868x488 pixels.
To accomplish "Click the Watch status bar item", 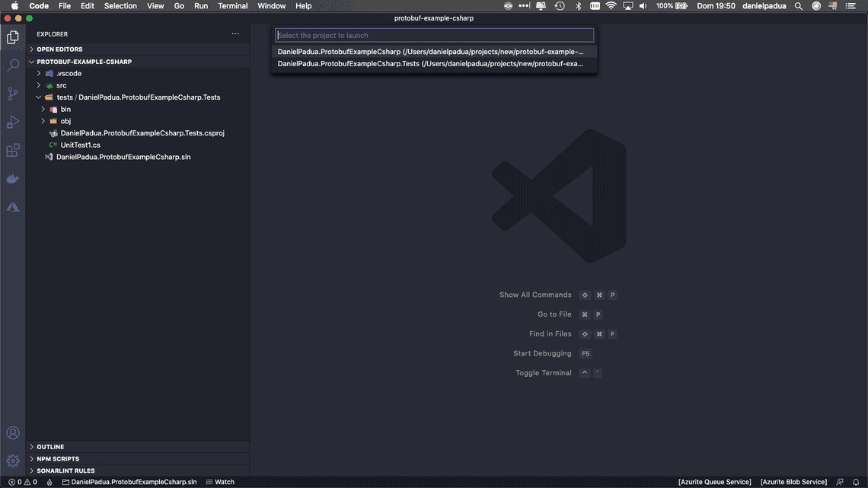I will [x=220, y=482].
